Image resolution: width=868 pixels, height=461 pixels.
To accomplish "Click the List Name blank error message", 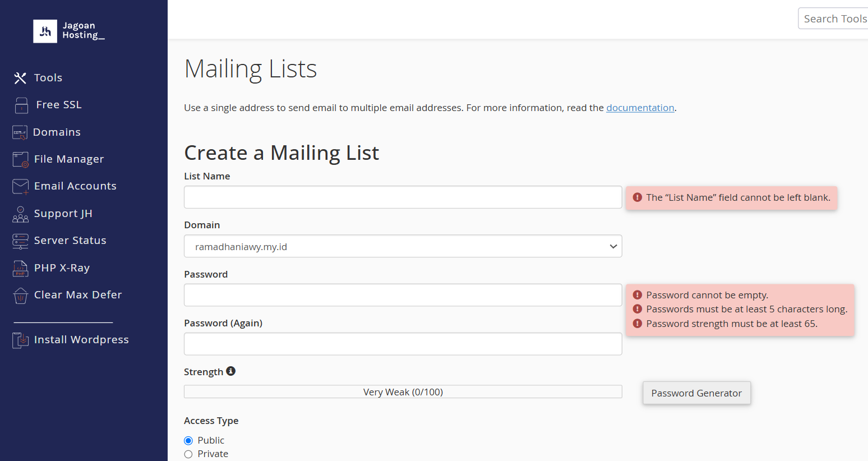I will pos(731,198).
